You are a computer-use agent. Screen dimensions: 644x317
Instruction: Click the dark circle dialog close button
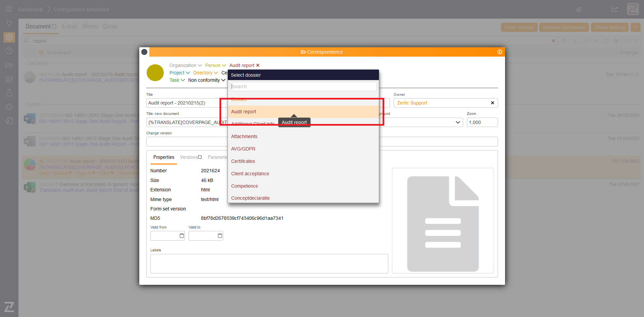pyautogui.click(x=144, y=52)
